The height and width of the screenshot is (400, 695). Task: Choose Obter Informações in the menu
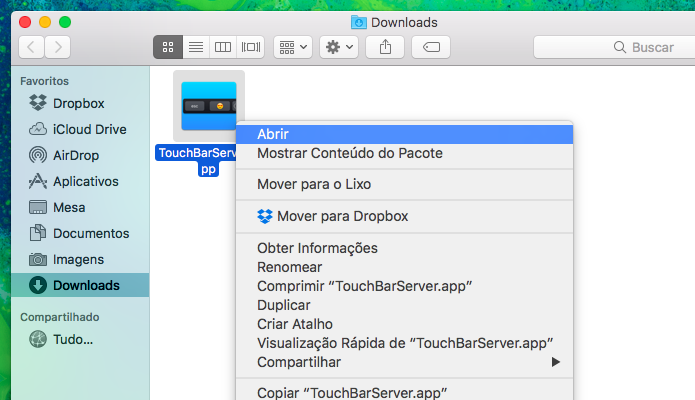(404, 248)
